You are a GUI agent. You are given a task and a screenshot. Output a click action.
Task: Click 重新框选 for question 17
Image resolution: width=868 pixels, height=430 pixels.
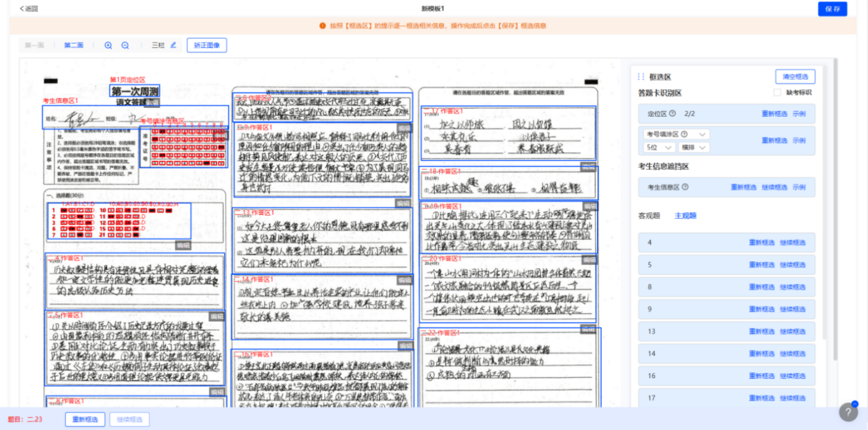[x=762, y=398]
